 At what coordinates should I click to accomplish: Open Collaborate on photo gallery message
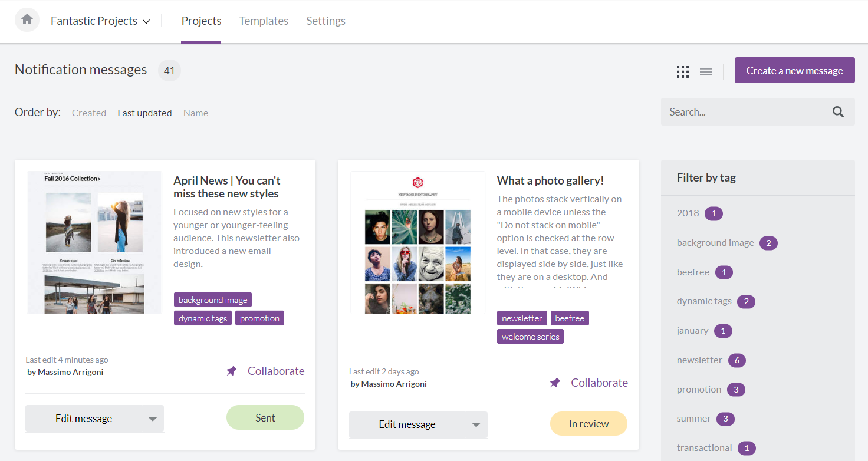click(599, 383)
